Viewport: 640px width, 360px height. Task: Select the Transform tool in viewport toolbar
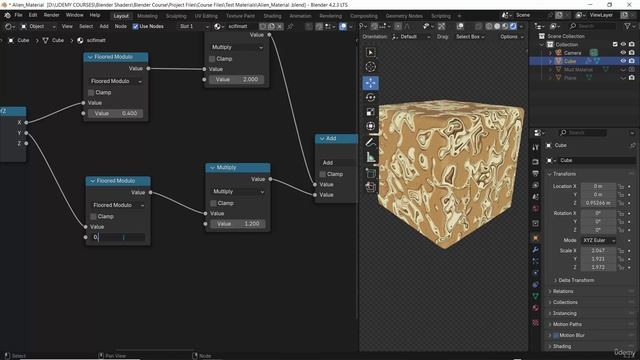click(371, 126)
